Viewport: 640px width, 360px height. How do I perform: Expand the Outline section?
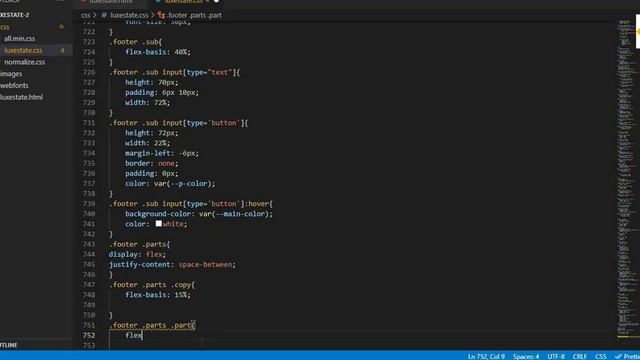9,345
